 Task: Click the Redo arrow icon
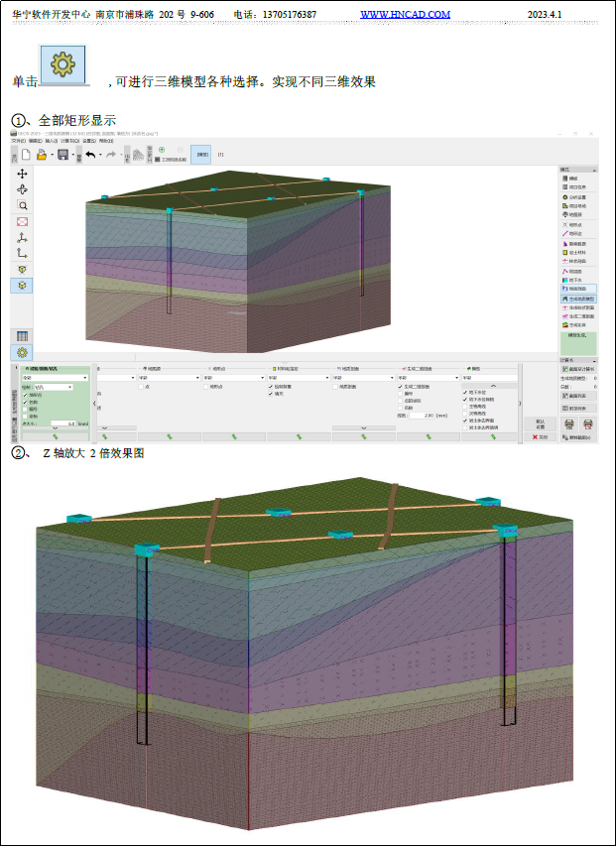pyautogui.click(x=110, y=155)
